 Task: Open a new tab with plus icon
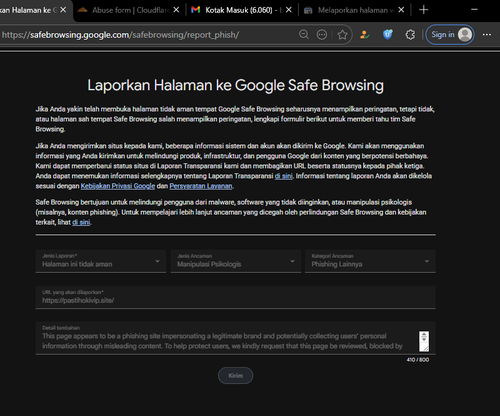point(424,10)
